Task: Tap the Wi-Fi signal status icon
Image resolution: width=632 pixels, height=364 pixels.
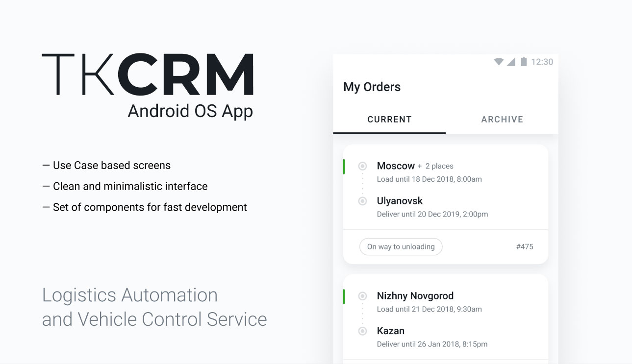Action: point(499,62)
